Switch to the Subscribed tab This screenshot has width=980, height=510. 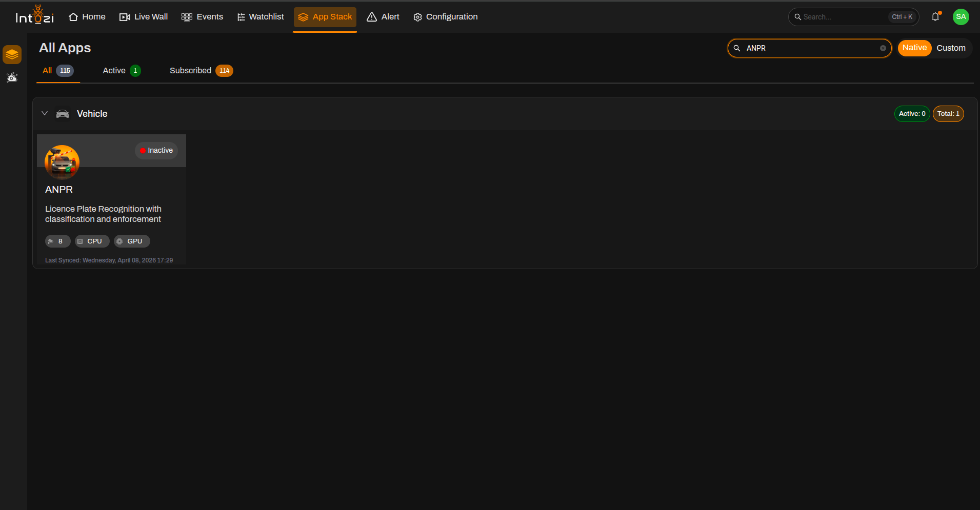(201, 71)
